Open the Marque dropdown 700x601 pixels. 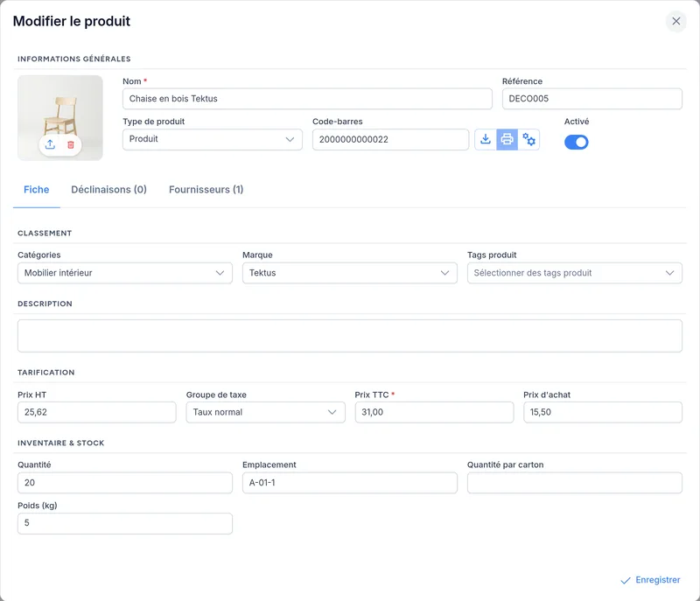coord(349,273)
